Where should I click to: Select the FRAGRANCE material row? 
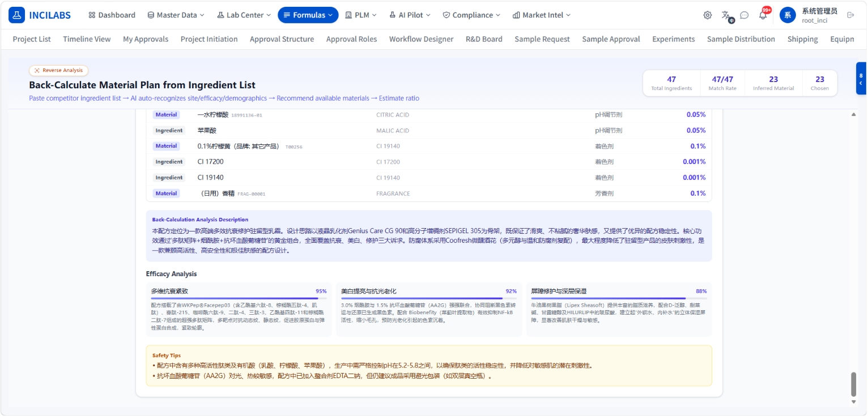tap(429, 194)
